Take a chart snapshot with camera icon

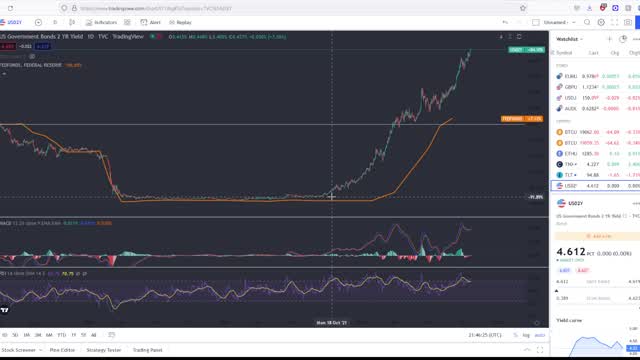pyautogui.click(x=628, y=22)
